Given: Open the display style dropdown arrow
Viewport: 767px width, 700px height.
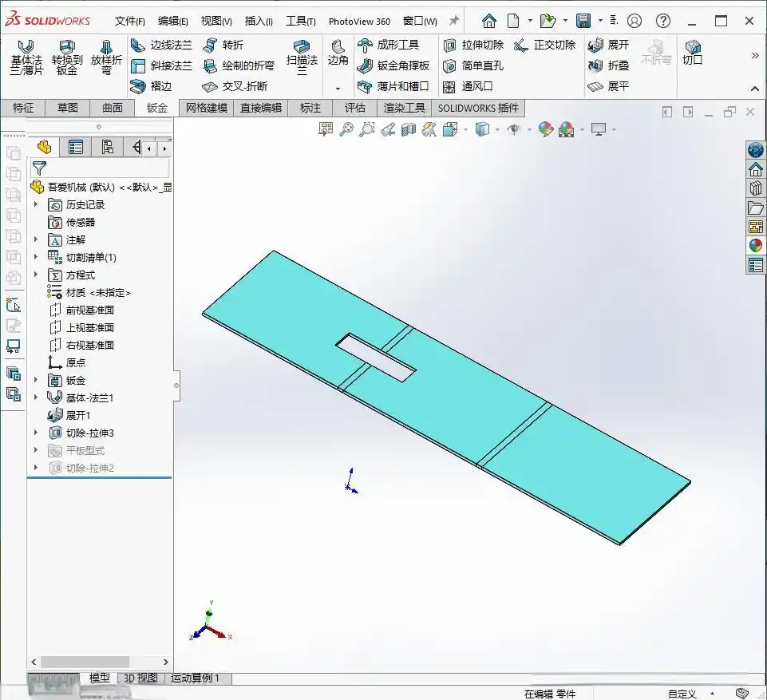Looking at the screenshot, I should [497, 129].
